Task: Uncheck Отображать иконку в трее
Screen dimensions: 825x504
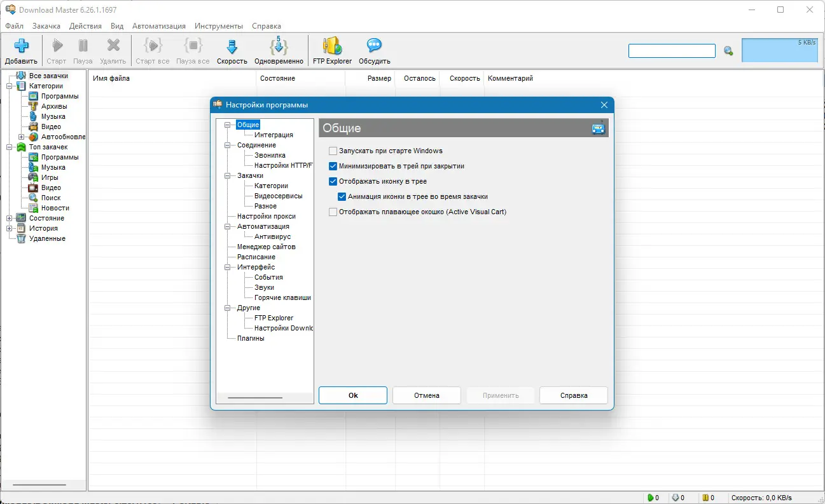Action: click(333, 181)
